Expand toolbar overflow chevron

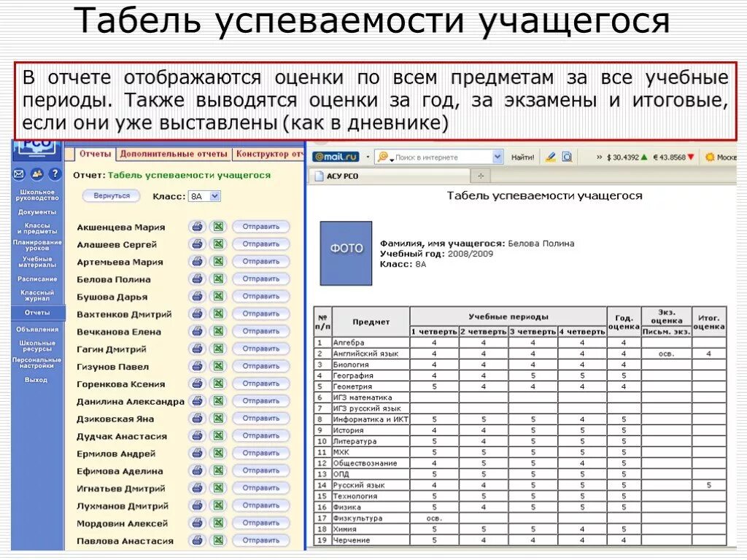(599, 157)
